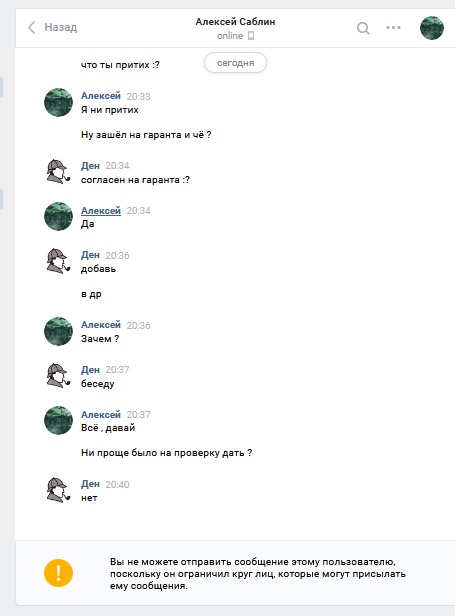This screenshot has width=455, height=616.
Task: Click Алексей's avatar at 20:36 message
Action: (58, 331)
